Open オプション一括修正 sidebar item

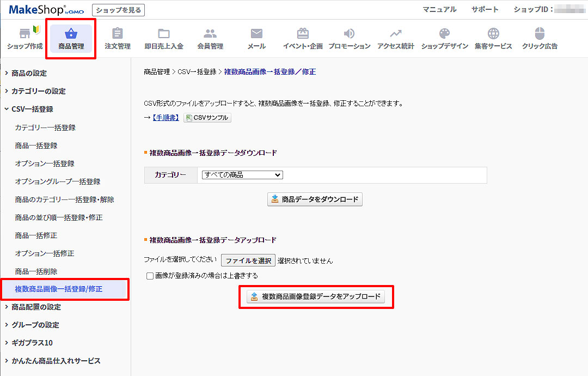pyautogui.click(x=45, y=253)
